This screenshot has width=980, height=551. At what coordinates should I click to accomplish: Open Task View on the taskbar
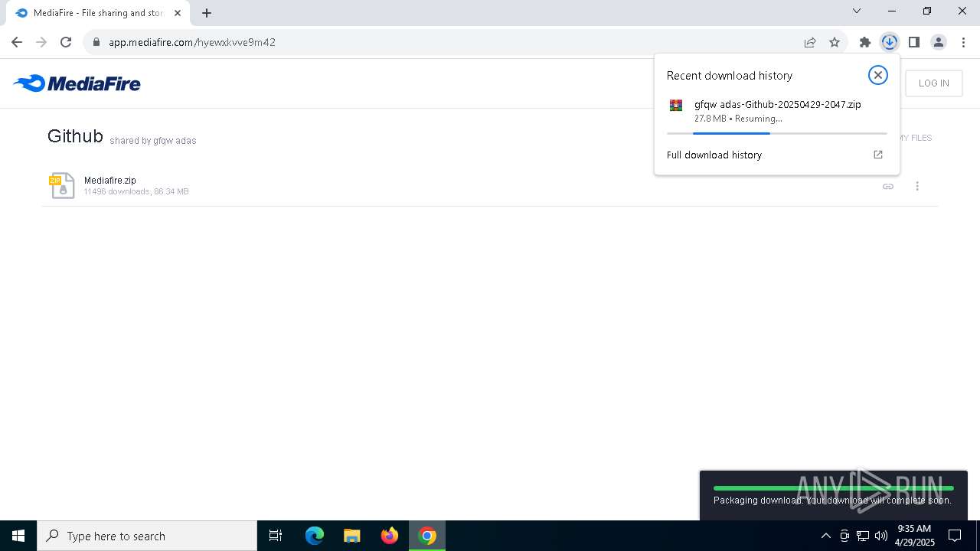point(276,536)
